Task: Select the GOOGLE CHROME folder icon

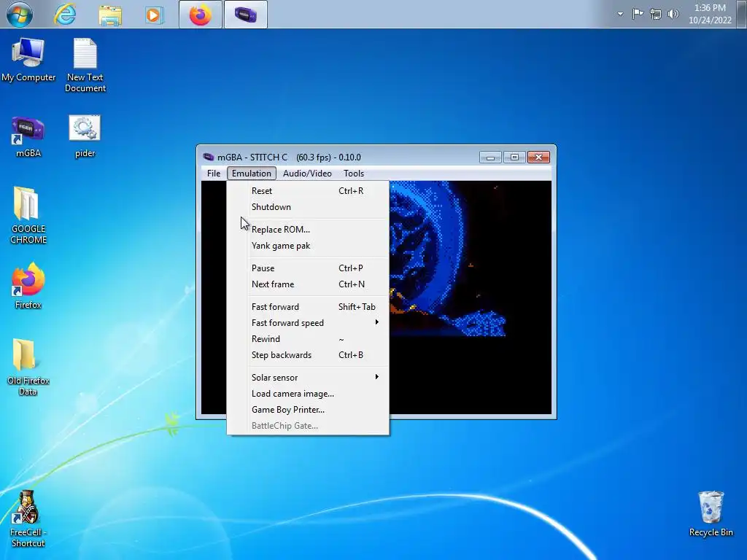Action: (x=28, y=215)
